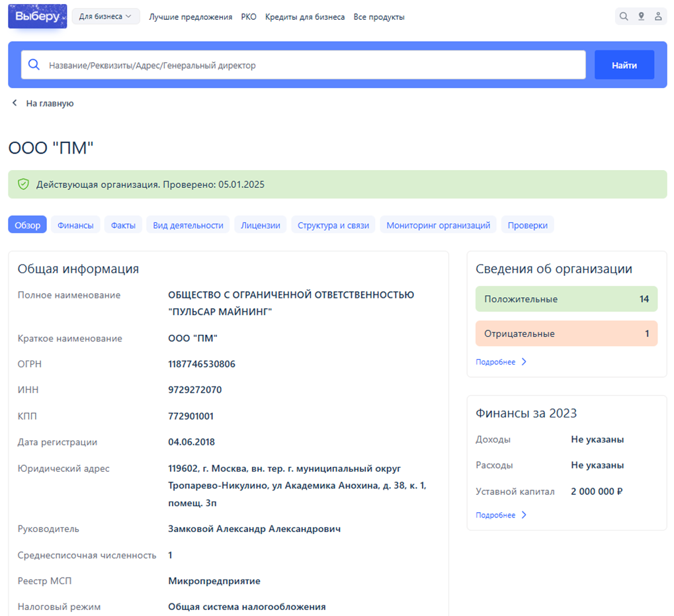Click chevron beside Подробнее under Отрицательные
This screenshot has width=674, height=616.
click(524, 362)
